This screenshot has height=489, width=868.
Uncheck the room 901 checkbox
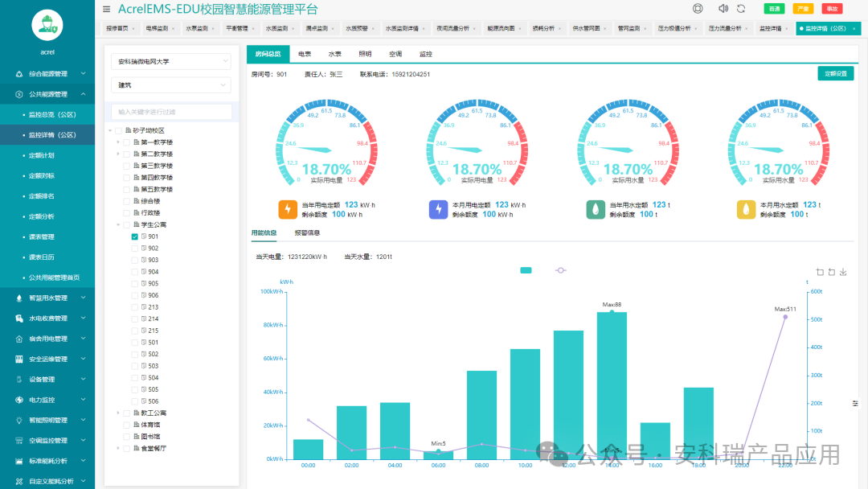pyautogui.click(x=135, y=236)
